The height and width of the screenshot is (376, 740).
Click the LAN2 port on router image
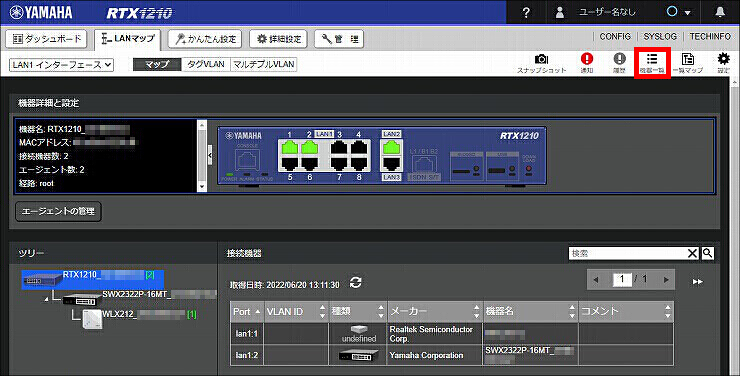(392, 148)
